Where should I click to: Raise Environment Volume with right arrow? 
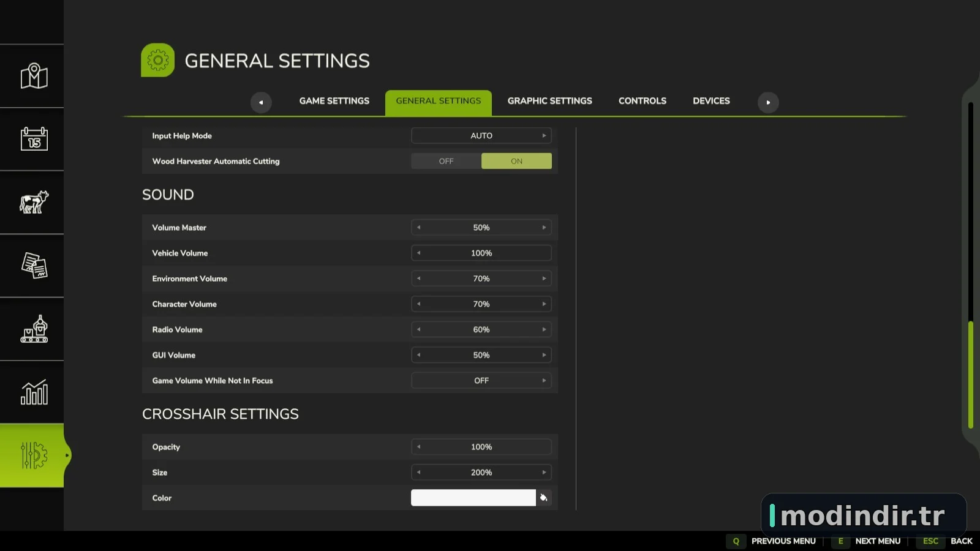(544, 279)
